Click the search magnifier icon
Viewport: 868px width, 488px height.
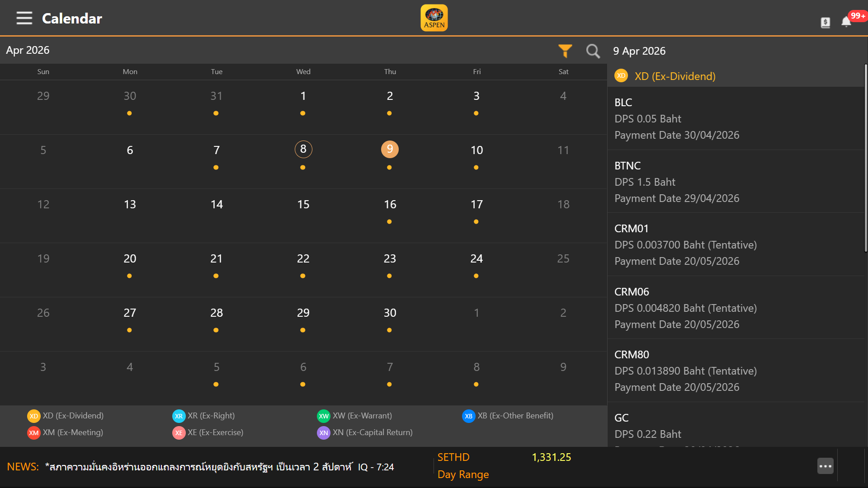(x=593, y=51)
